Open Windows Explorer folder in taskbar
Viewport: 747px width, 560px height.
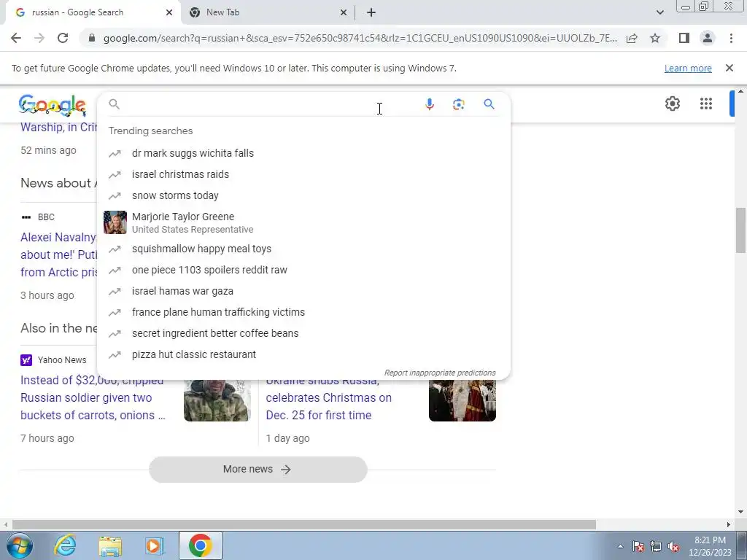click(x=110, y=546)
